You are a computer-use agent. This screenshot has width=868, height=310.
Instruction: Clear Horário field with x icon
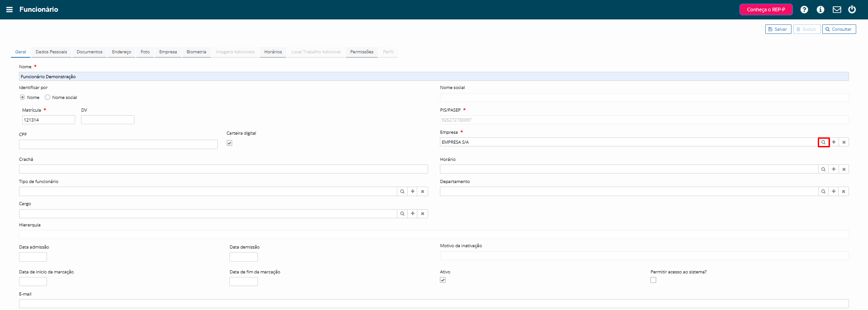point(844,169)
